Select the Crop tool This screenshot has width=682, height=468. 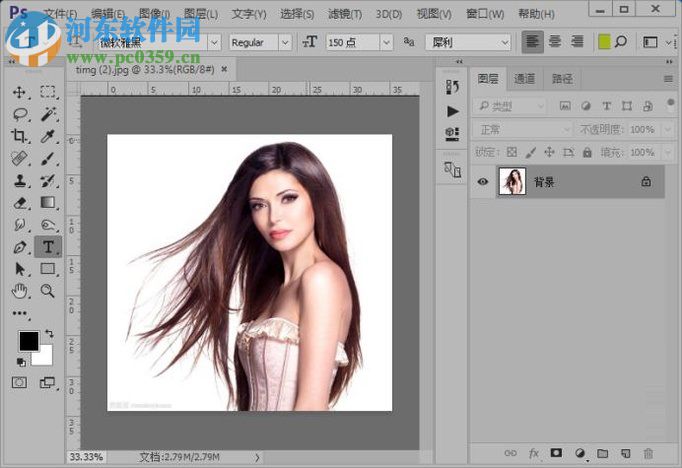click(x=20, y=136)
